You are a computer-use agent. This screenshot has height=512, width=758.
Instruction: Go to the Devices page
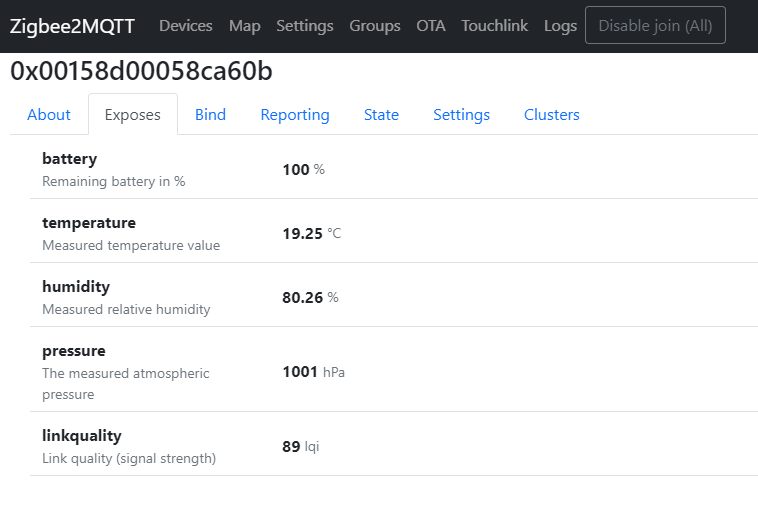186,26
